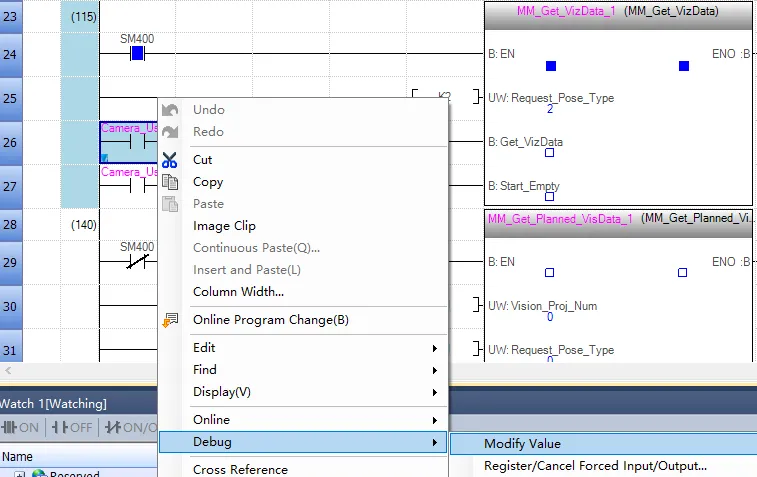This screenshot has width=757, height=477.
Task: Click row number 28 header
Action: 11,224
